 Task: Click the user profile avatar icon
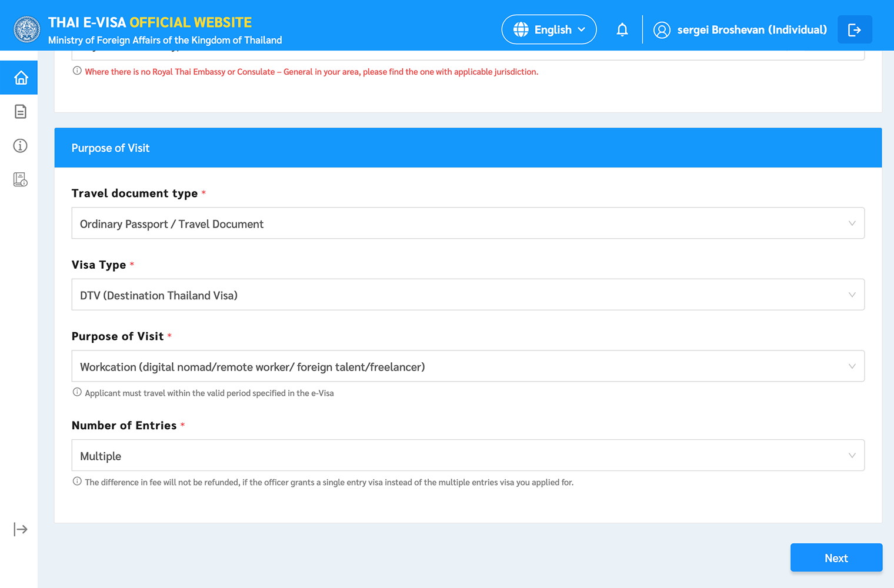pyautogui.click(x=662, y=30)
